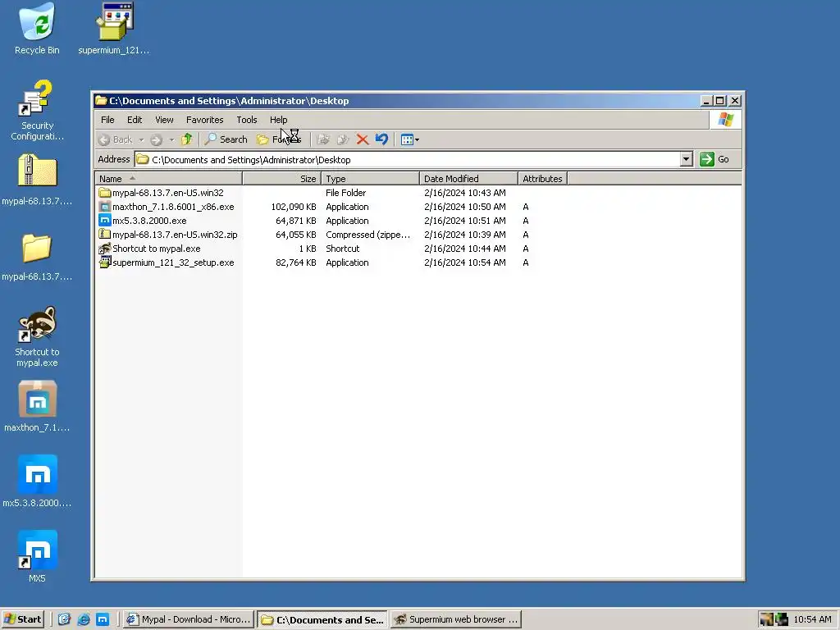Sort by the Date Modified column header
Viewport: 840px width, 630px height.
tap(468, 178)
